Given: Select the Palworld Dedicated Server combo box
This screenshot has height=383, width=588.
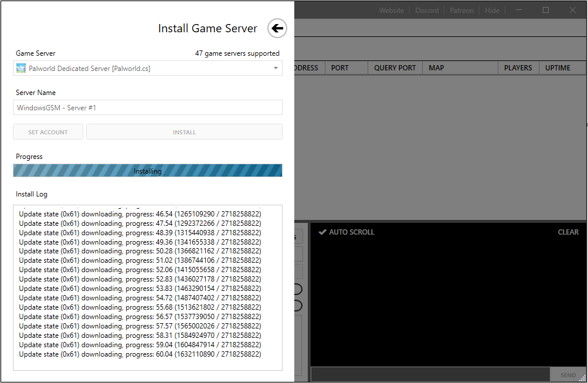Looking at the screenshot, I should pyautogui.click(x=148, y=68).
